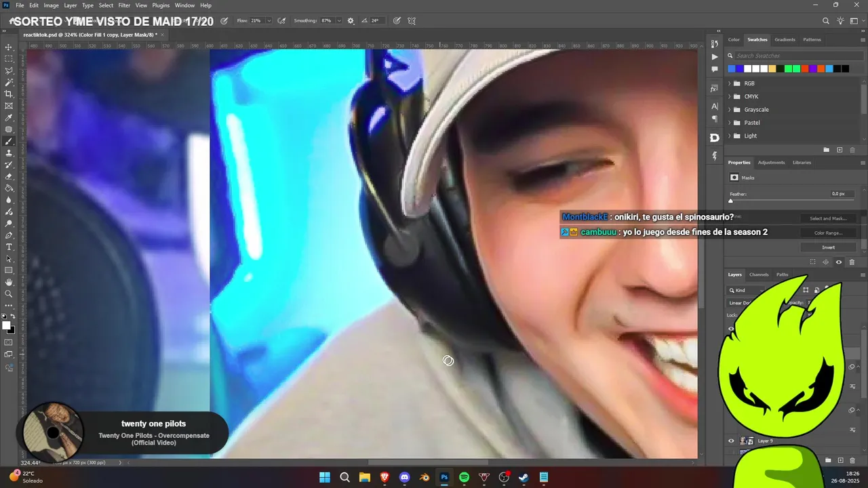Screen dimensions: 868x488
Task: Open the Image menu
Action: pyautogui.click(x=52, y=5)
